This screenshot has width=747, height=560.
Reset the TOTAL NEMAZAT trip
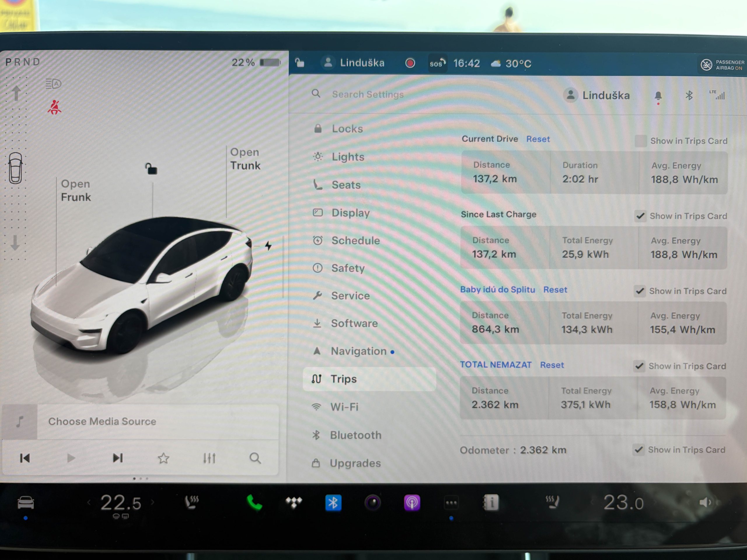552,365
